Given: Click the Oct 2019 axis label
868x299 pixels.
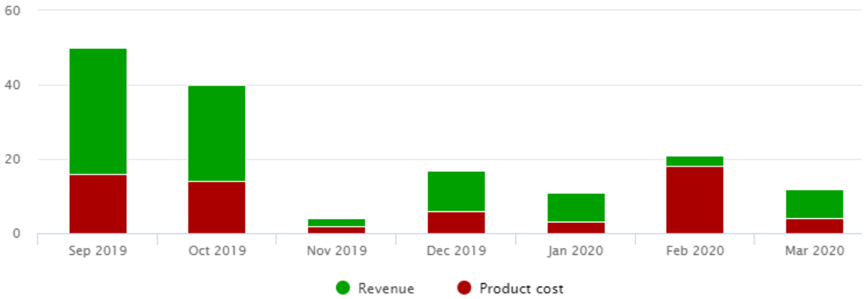Looking at the screenshot, I should (x=217, y=251).
